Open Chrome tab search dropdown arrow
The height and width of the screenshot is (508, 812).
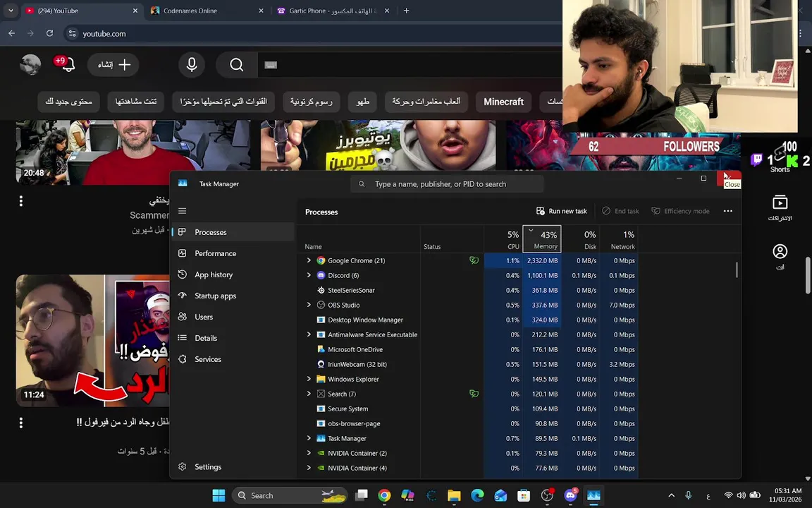pos(11,11)
